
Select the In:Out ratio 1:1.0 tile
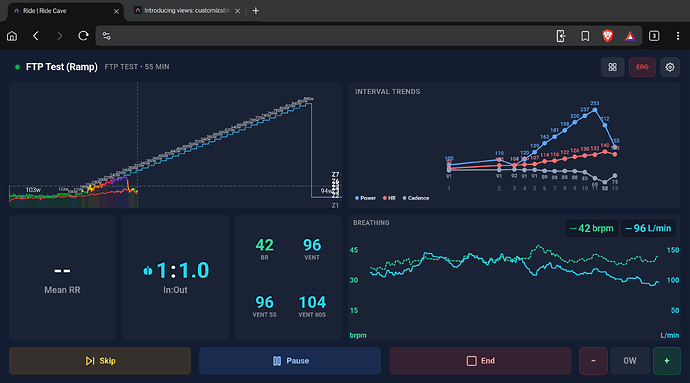[x=175, y=278]
